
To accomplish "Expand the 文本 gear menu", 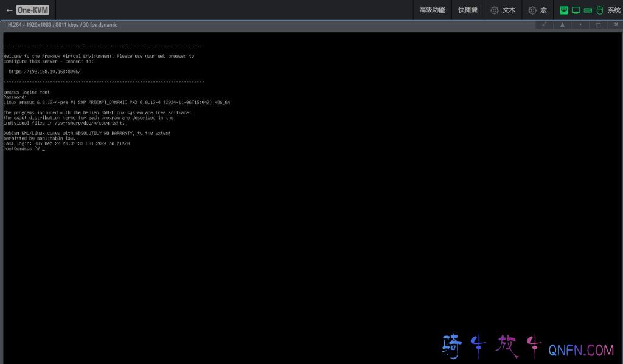I will click(503, 10).
